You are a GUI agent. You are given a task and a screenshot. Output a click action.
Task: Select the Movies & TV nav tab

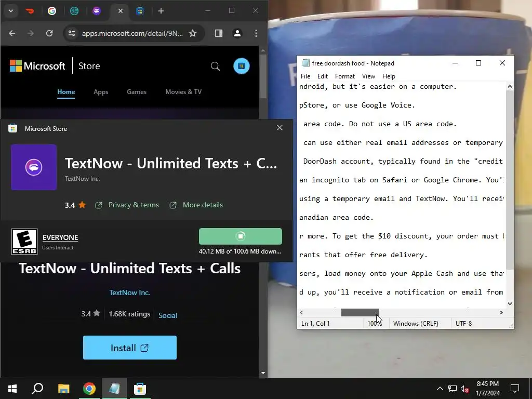pos(183,92)
